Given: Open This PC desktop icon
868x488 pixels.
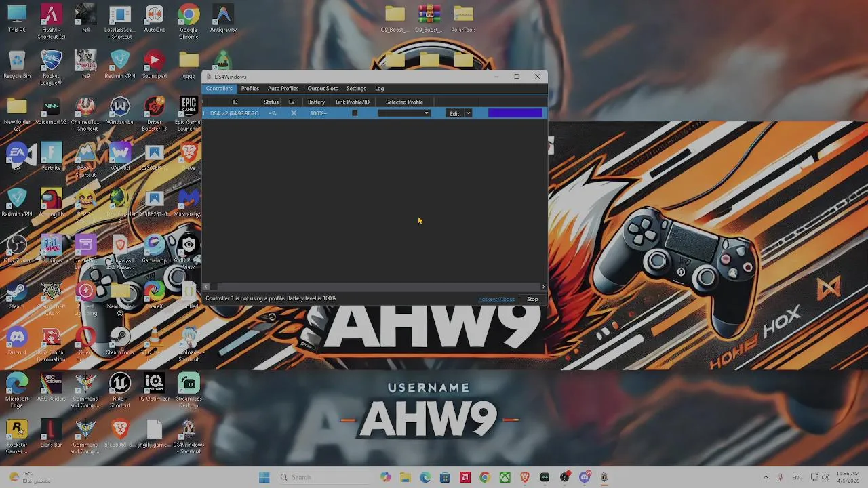Looking at the screenshot, I should [17, 19].
